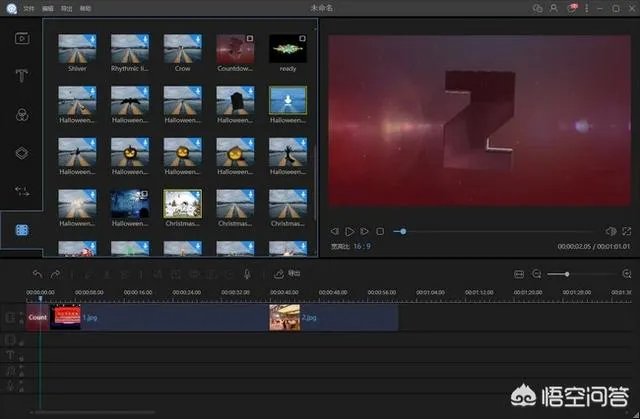
Task: Open the filters panel in sidebar
Action: point(21,114)
